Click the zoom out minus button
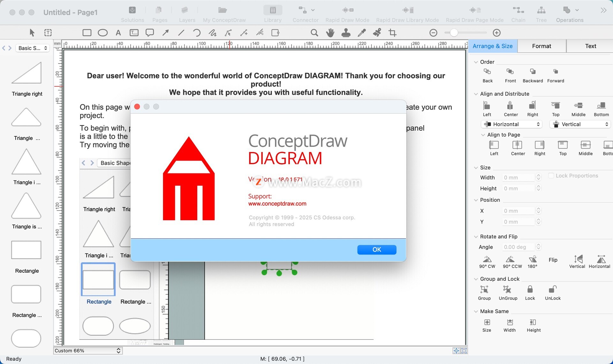Screen dimensions: 613x364 tap(433, 33)
